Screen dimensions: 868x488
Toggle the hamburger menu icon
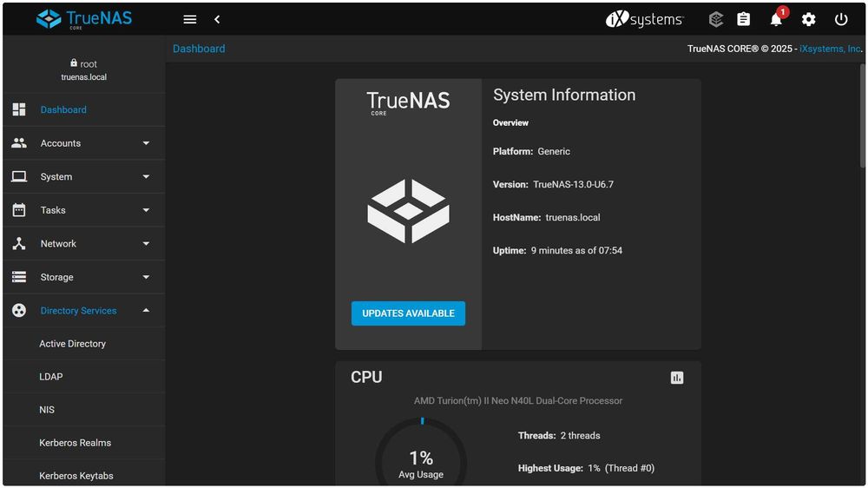190,19
